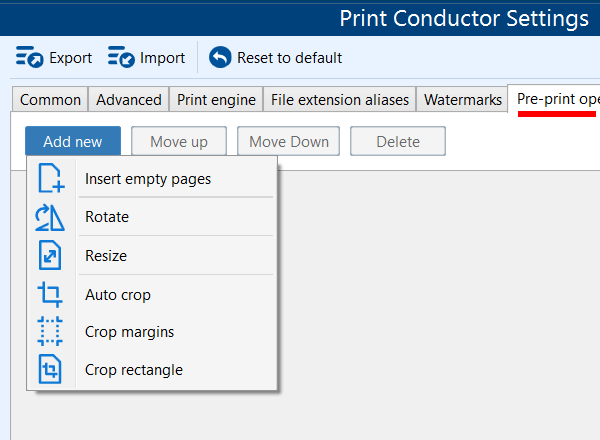Click the Export label in toolbar

70,58
